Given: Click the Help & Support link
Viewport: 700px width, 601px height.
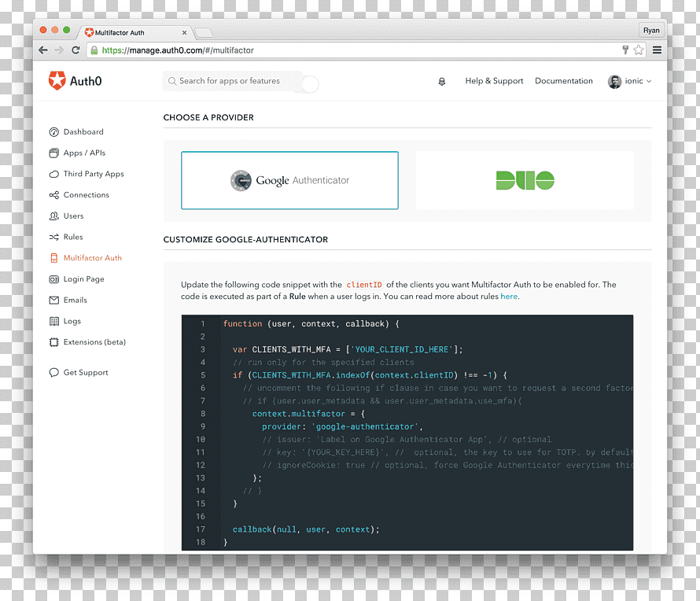Looking at the screenshot, I should point(494,81).
